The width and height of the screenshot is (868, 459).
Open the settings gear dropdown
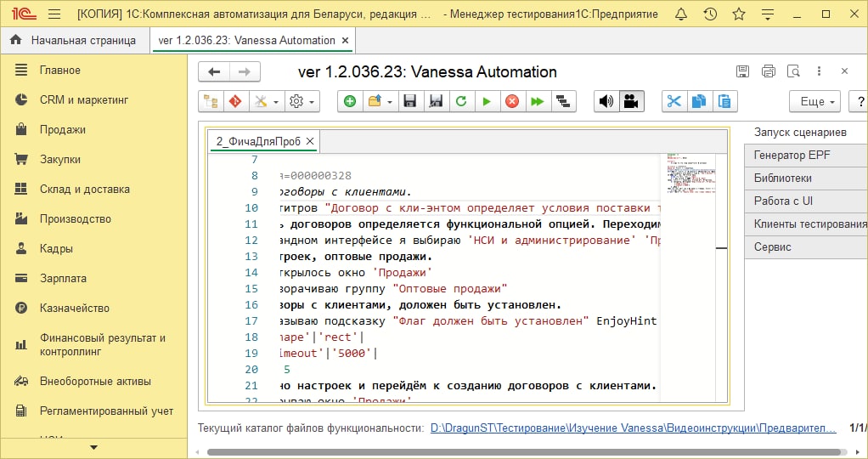(302, 101)
